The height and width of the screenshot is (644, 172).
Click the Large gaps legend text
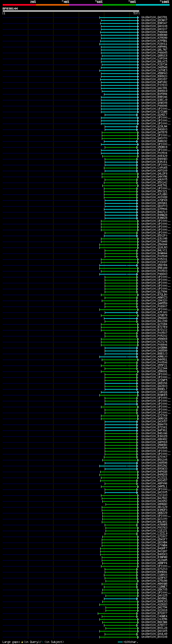(x=33, y=642)
